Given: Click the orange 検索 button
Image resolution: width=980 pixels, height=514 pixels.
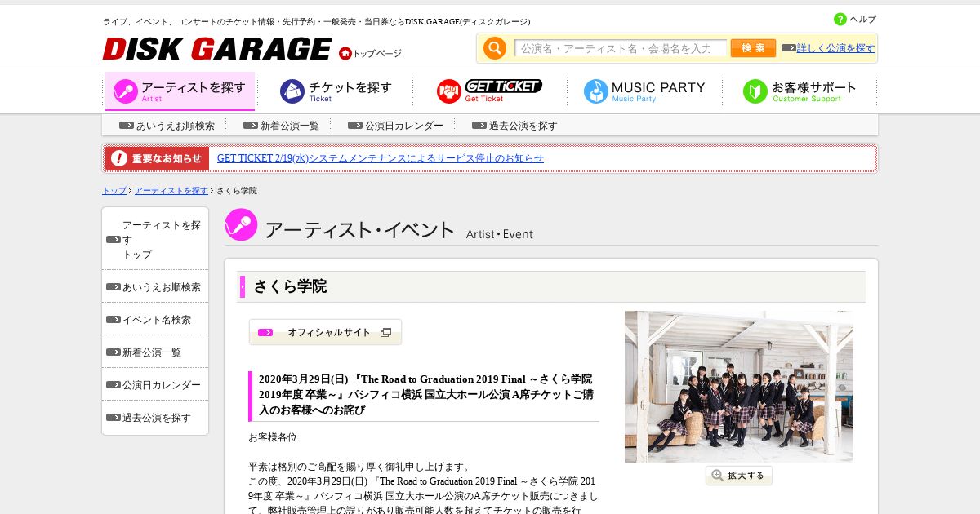Looking at the screenshot, I should pyautogui.click(x=753, y=48).
